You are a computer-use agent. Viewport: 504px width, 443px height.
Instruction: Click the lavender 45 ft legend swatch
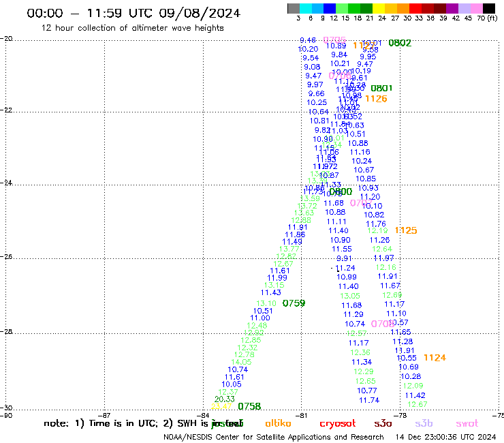464,8
